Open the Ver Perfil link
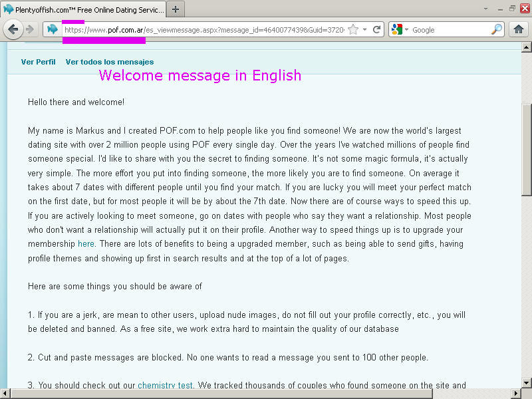Image resolution: width=532 pixels, height=399 pixels. point(38,62)
